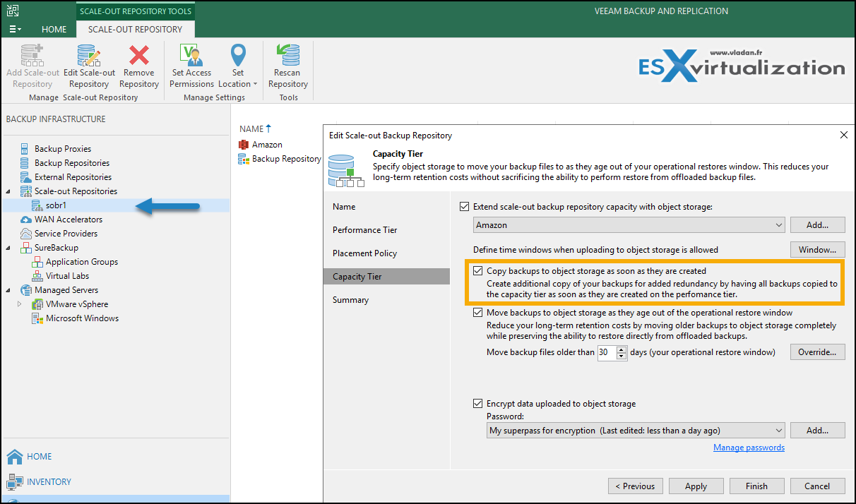Image resolution: width=856 pixels, height=504 pixels.
Task: Close the Edit Scale-out Backup Repository dialog
Action: (843, 135)
